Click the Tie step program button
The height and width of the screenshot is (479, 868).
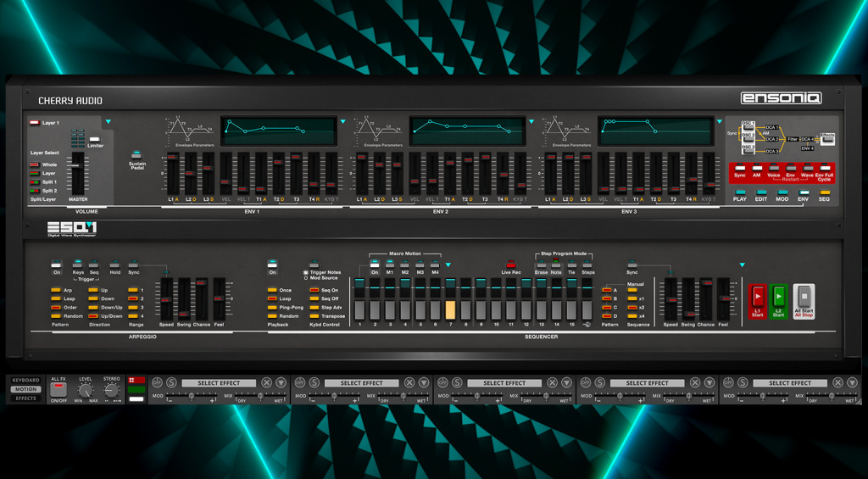(572, 265)
